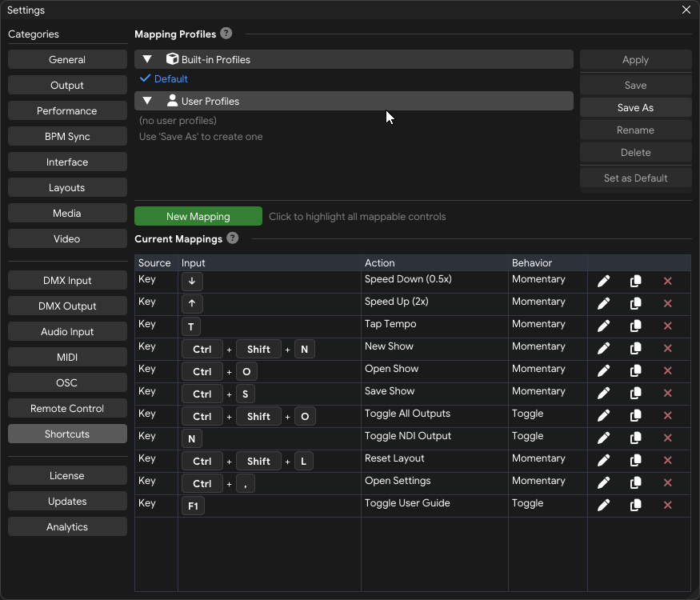Open the Performance settings category
Viewport: 700px width, 600px height.
click(67, 110)
